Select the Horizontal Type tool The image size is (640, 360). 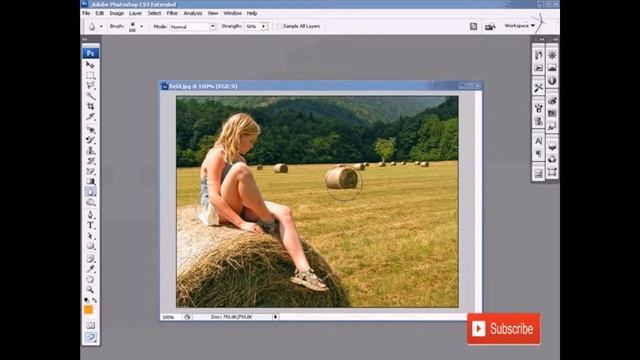point(90,225)
